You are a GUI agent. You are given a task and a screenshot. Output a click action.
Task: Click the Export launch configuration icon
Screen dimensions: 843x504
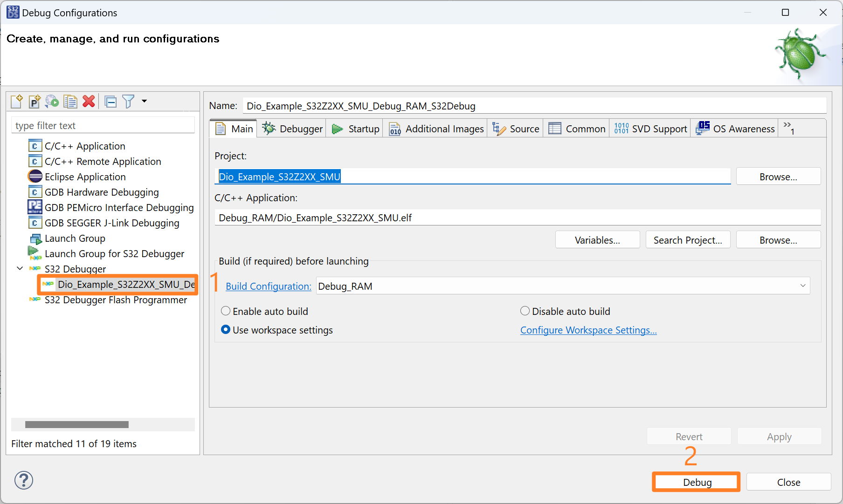point(52,101)
